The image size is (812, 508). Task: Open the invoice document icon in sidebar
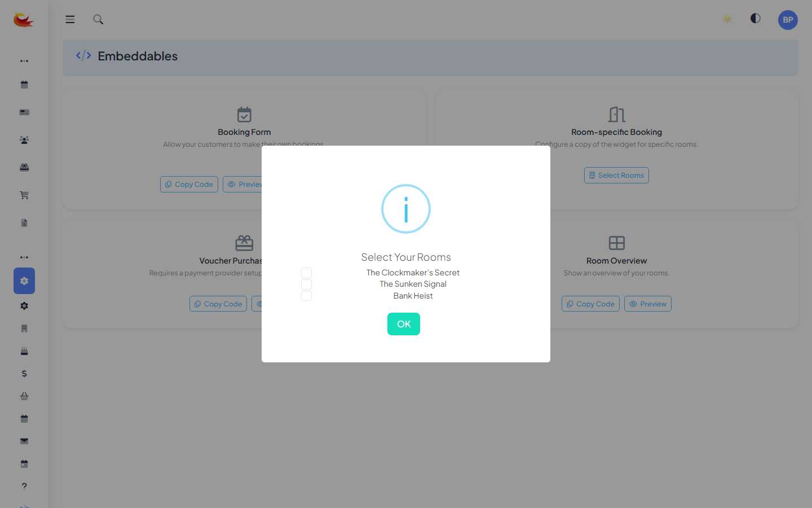24,223
